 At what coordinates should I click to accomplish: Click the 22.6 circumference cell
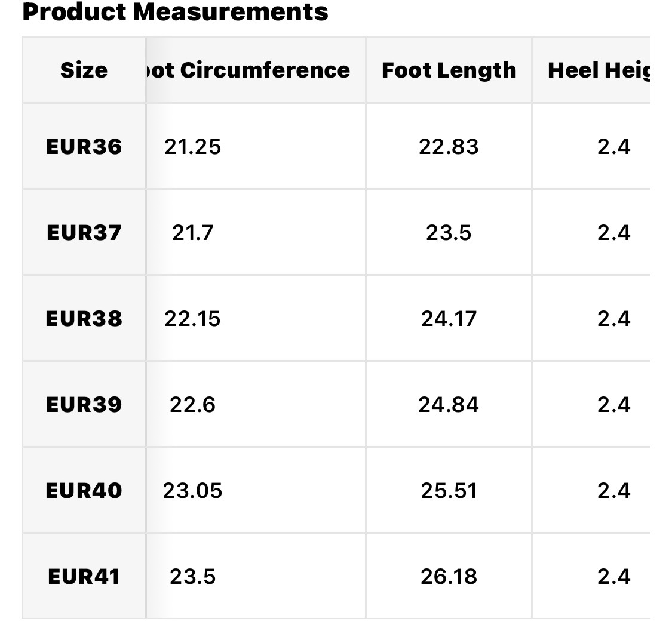coord(192,405)
